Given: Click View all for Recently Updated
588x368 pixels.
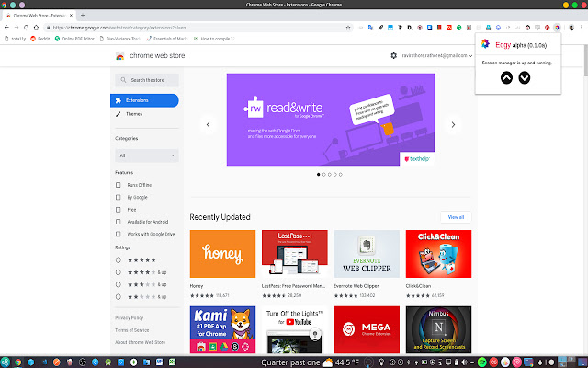Looking at the screenshot, I should [x=456, y=217].
